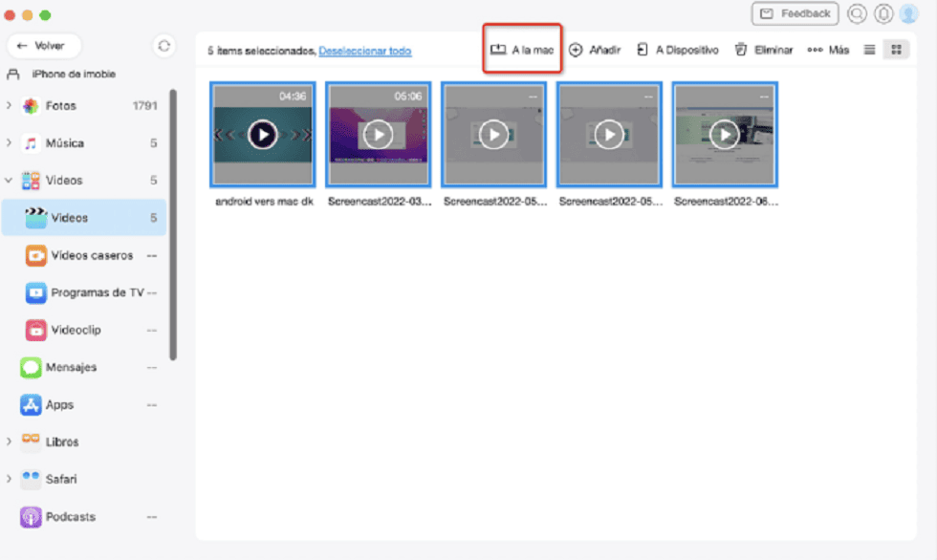Open the Screencast2022-06 video thumbnail
This screenshot has width=937, height=560.
click(725, 134)
